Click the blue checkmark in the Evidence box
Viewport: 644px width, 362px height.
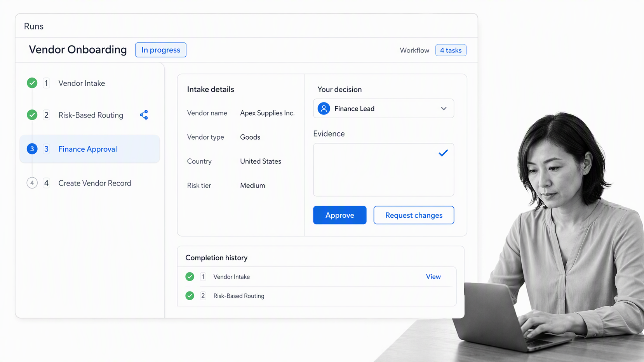coord(443,153)
